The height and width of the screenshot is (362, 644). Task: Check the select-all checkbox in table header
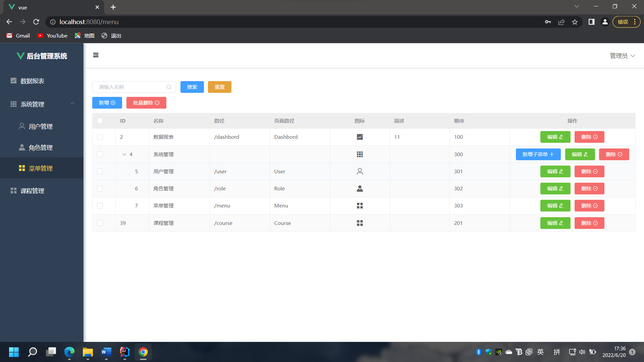tap(100, 121)
